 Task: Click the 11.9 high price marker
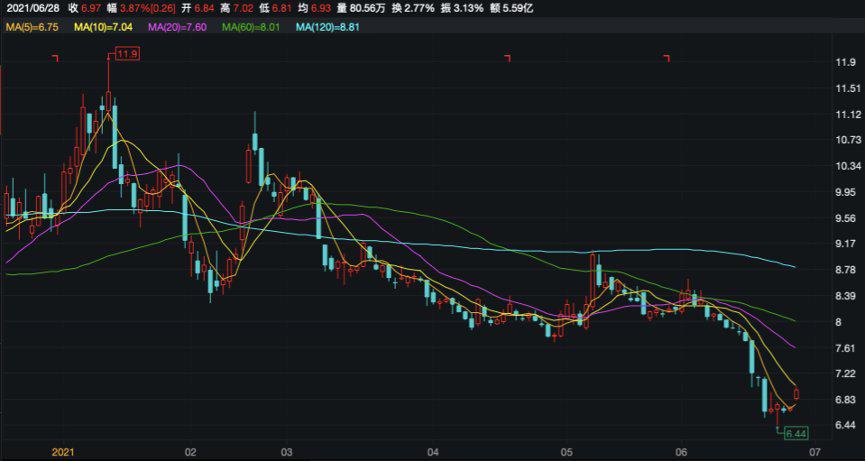click(125, 53)
